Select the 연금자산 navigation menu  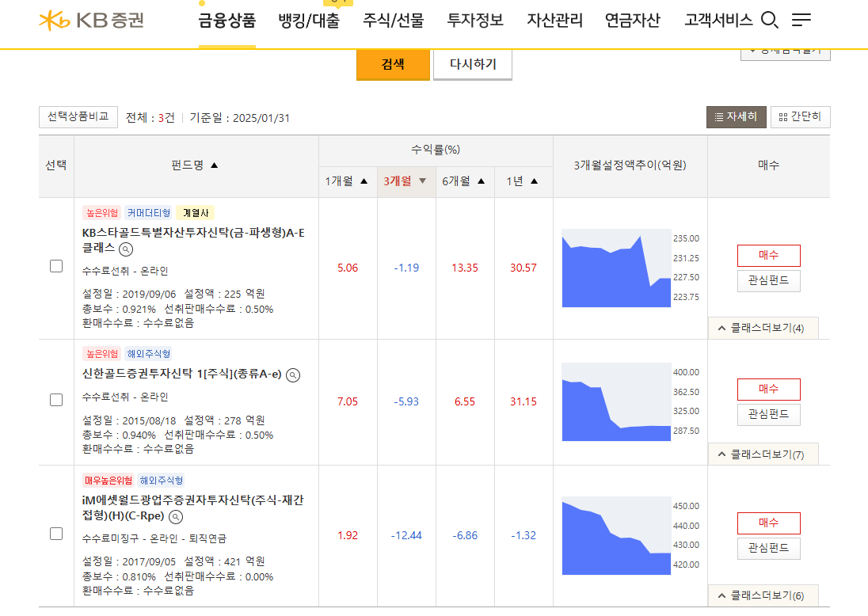pos(633,21)
